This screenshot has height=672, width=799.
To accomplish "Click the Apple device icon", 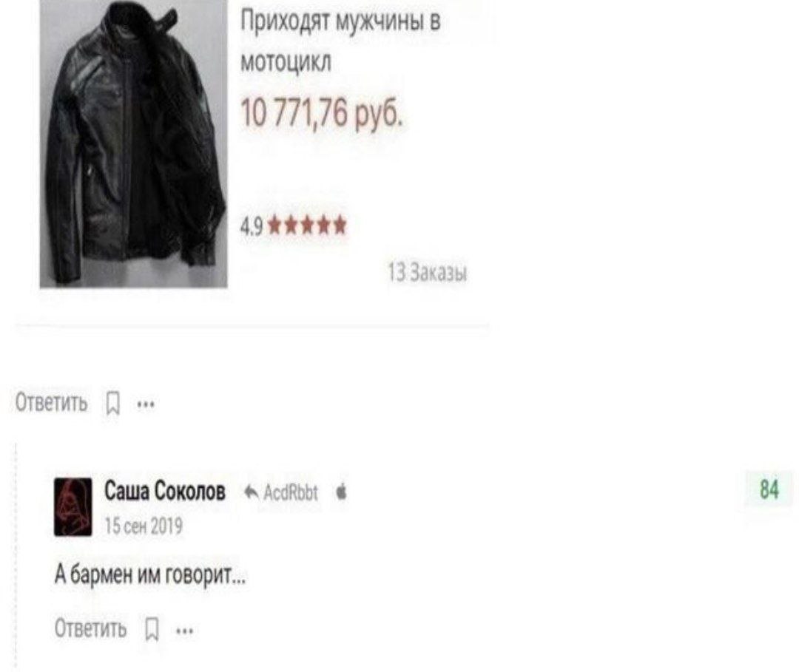I will pyautogui.click(x=342, y=492).
